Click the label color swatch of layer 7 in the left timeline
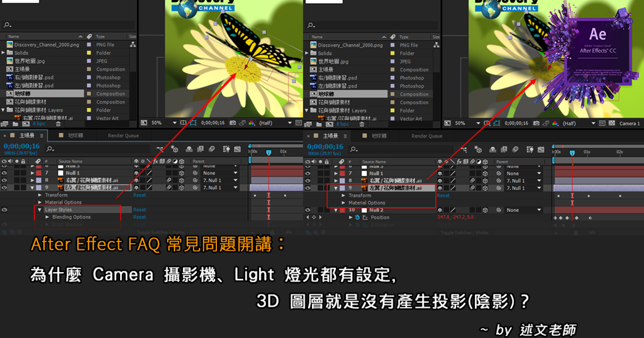Screen dimensions: 644x338 (x=38, y=173)
